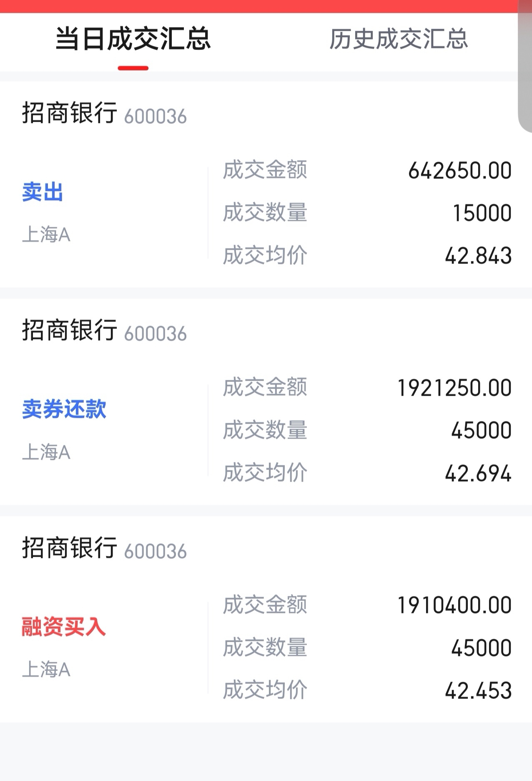
Task: Click the 1910400.00 成交金额 value
Action: point(454,605)
